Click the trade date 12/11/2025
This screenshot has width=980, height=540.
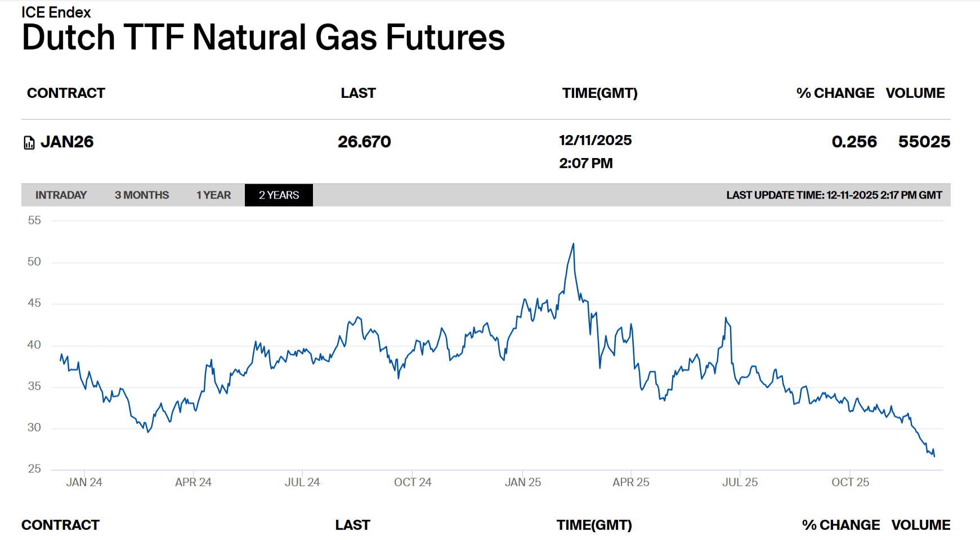[x=595, y=140]
